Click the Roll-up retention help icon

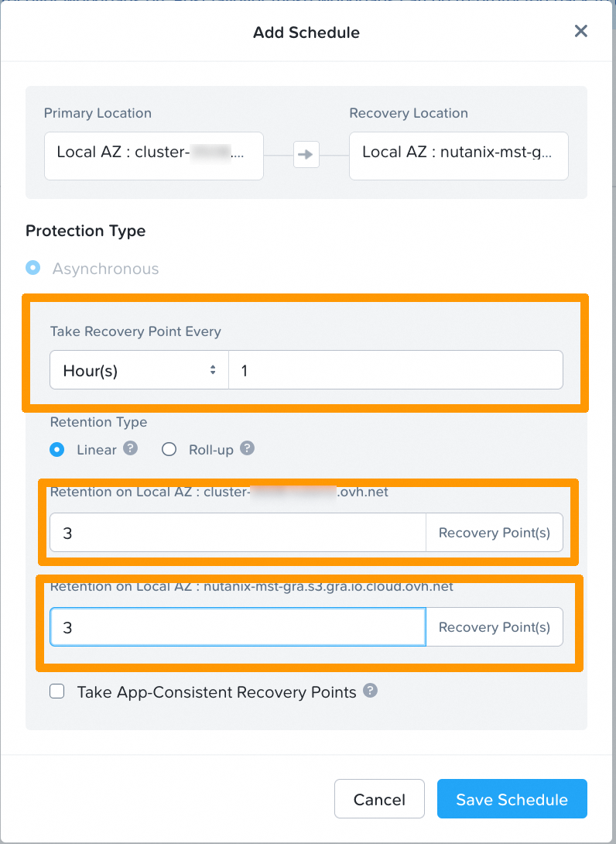click(x=247, y=448)
